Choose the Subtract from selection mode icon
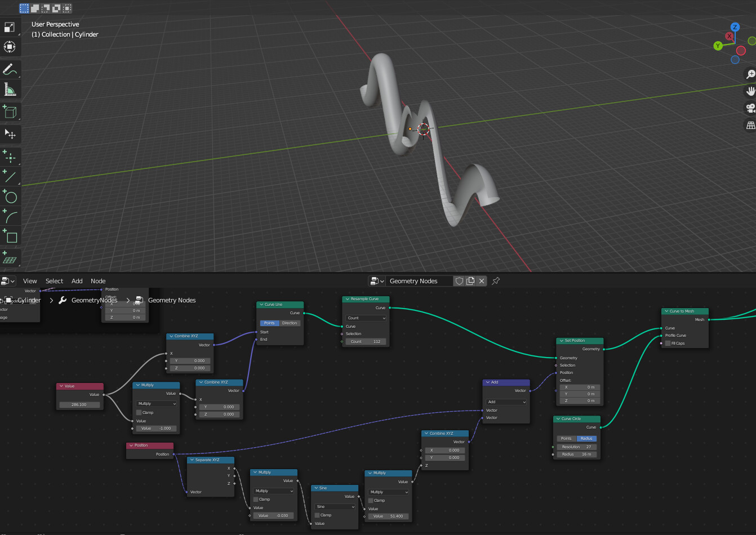756x535 pixels. [46, 8]
